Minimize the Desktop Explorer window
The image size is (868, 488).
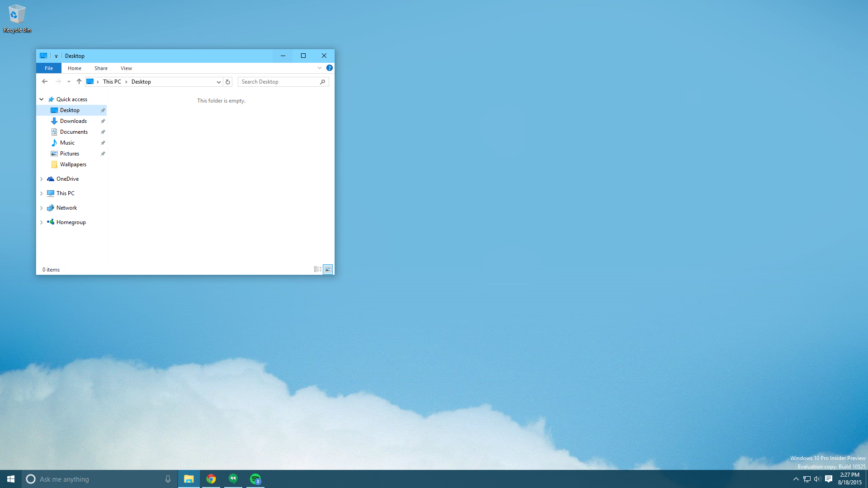click(x=283, y=56)
